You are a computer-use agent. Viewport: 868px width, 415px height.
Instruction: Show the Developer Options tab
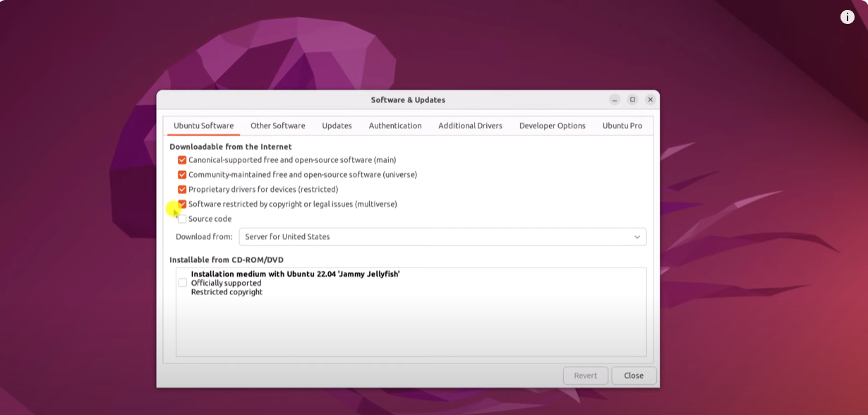click(552, 126)
